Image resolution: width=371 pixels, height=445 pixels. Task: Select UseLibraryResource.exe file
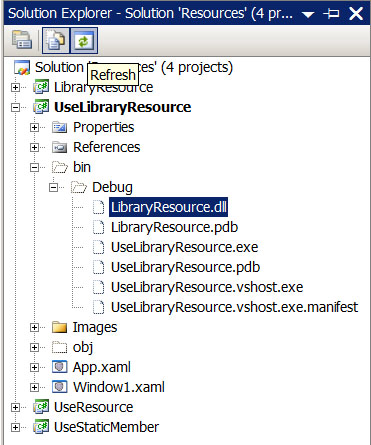184,247
